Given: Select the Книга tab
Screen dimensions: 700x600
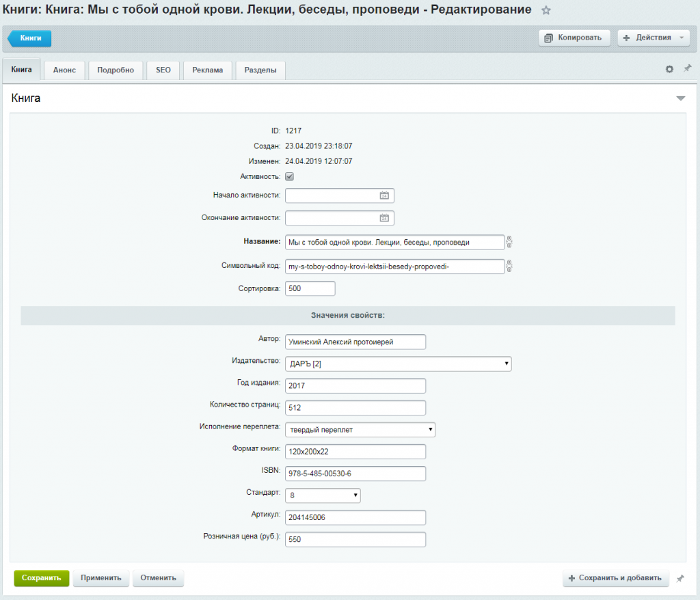Looking at the screenshot, I should tap(21, 70).
